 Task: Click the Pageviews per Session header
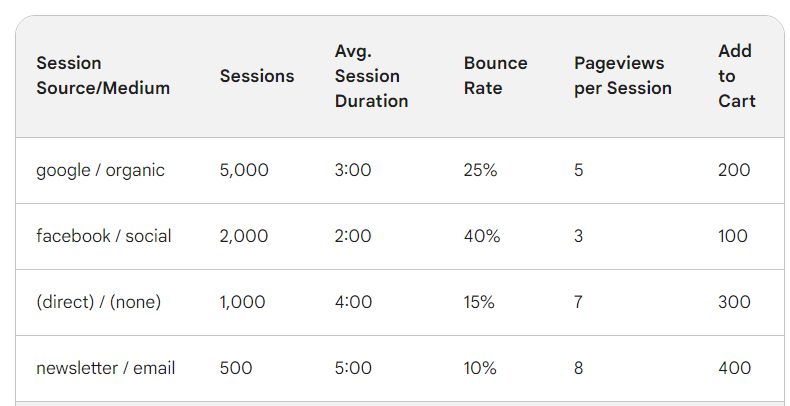click(623, 76)
